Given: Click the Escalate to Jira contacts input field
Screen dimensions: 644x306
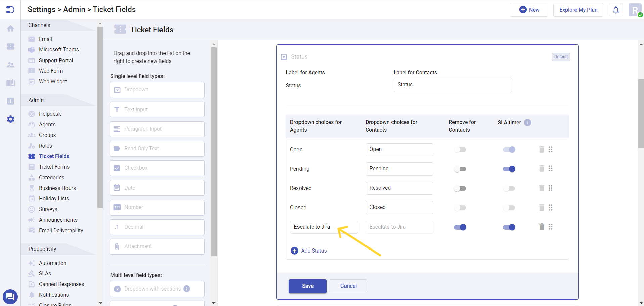Looking at the screenshot, I should (399, 227).
